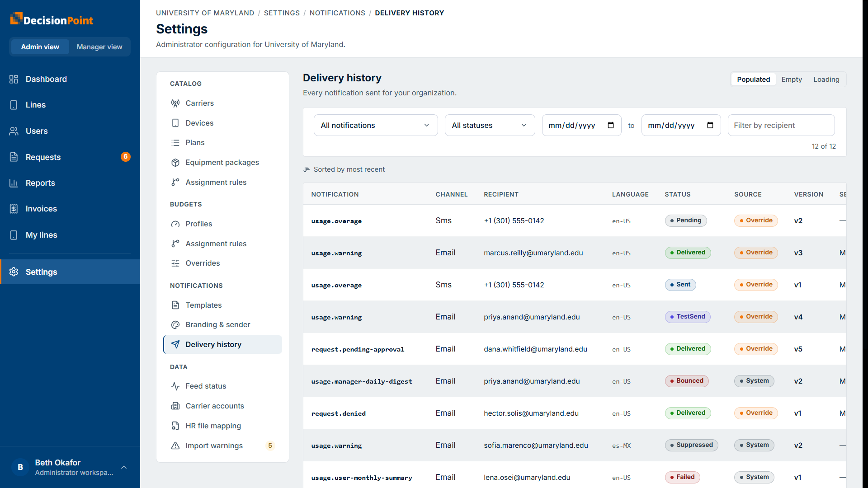Go to University of Maryland breadcrumb
This screenshot has height=488, width=868.
coord(205,13)
